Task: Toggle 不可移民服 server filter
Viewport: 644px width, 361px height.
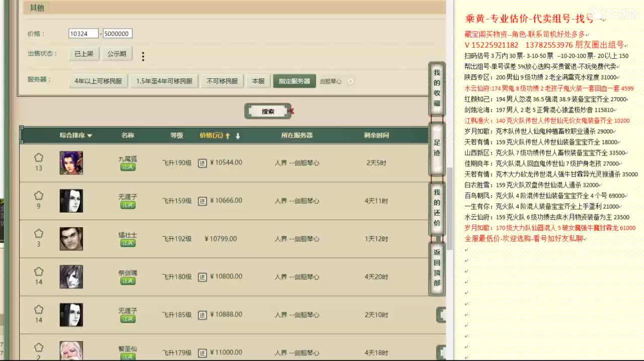Action: click(222, 81)
